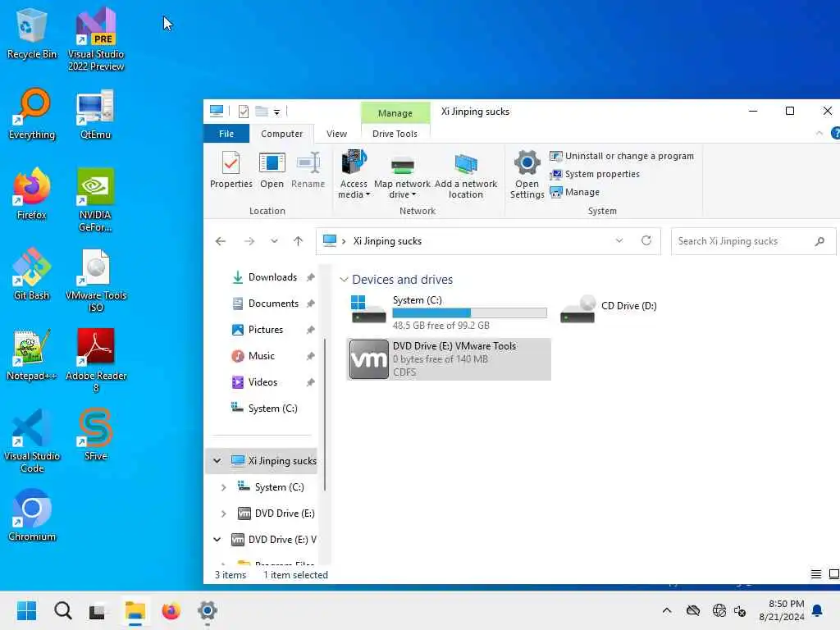
Task: Minimize the ribbon with the chevron
Action: pyautogui.click(x=819, y=133)
